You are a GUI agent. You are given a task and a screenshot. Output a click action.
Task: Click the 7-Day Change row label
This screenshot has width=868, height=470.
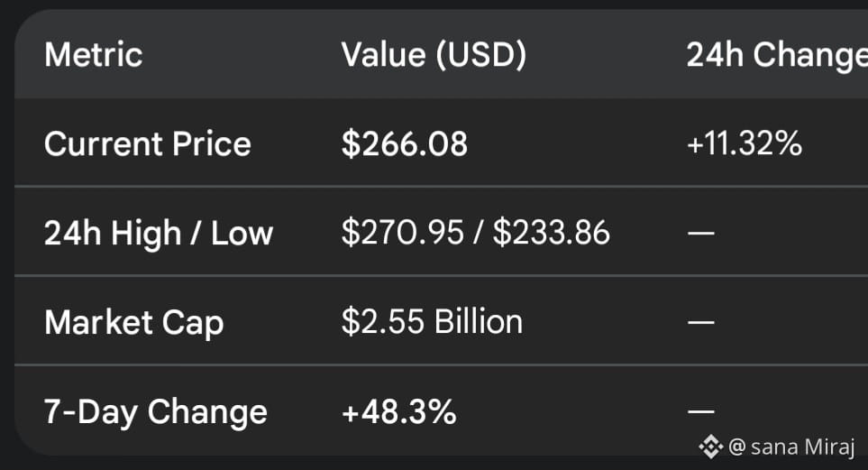pyautogui.click(x=156, y=412)
